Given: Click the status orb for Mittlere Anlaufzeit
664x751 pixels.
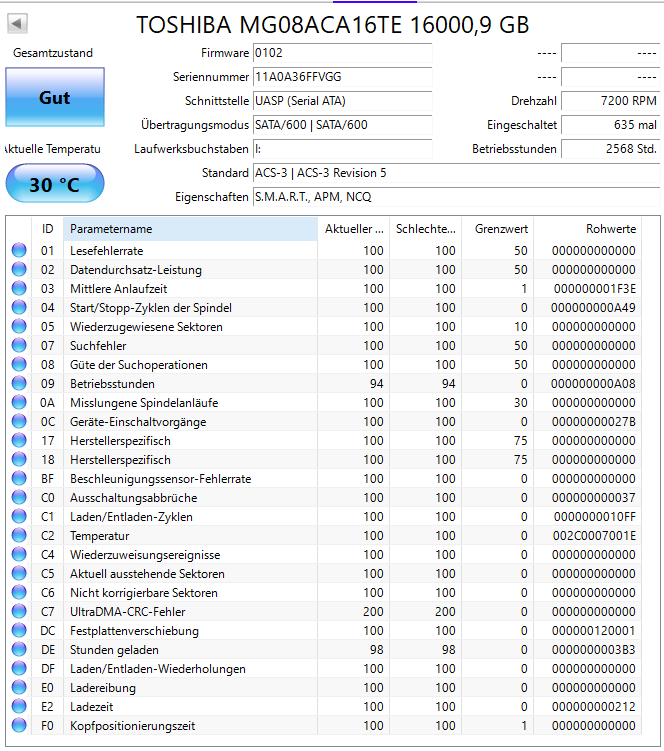Looking at the screenshot, I should coord(19,288).
